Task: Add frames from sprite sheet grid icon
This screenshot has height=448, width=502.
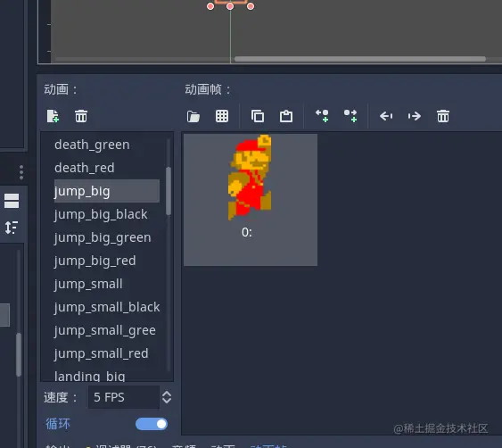Action: click(x=222, y=116)
